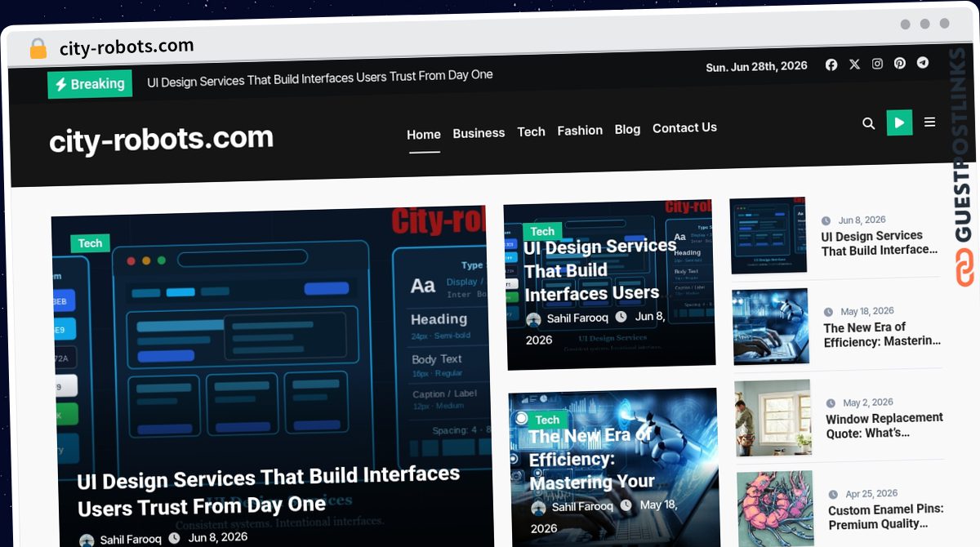This screenshot has height=547, width=980.
Task: Open sidebar link Custom Enamel Pins
Action: click(x=886, y=517)
